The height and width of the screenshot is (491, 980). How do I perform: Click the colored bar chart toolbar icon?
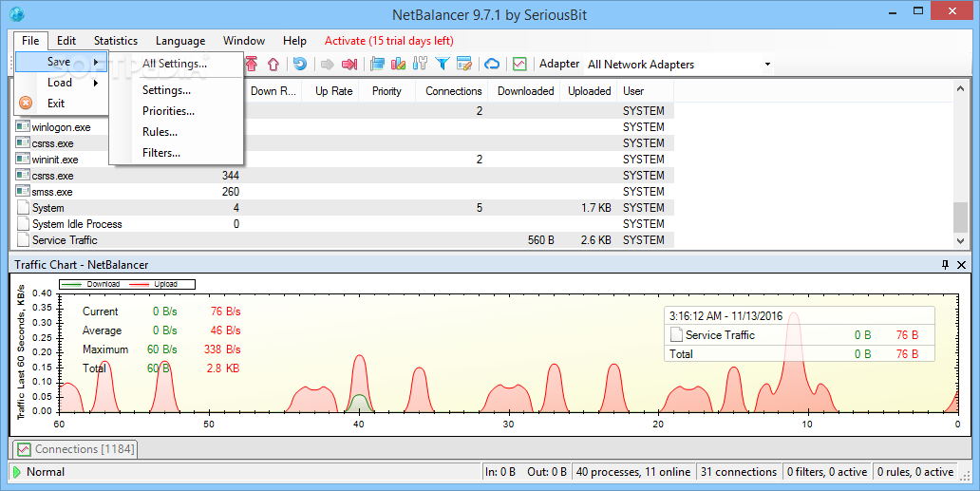point(398,64)
